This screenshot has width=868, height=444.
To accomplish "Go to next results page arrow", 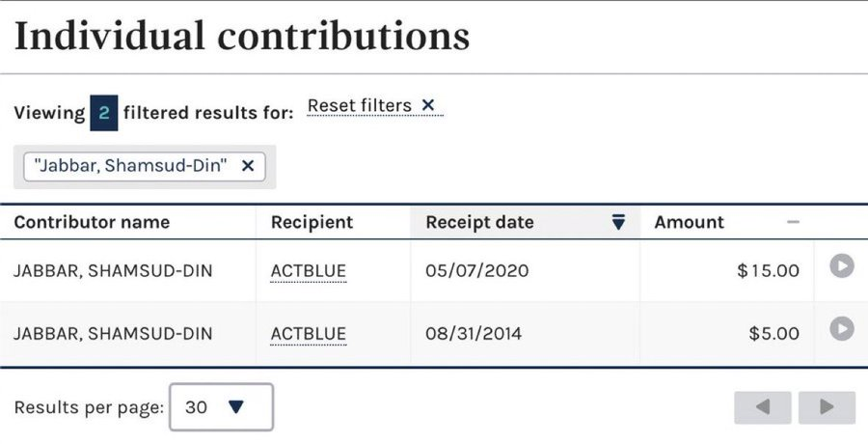I will (x=827, y=407).
